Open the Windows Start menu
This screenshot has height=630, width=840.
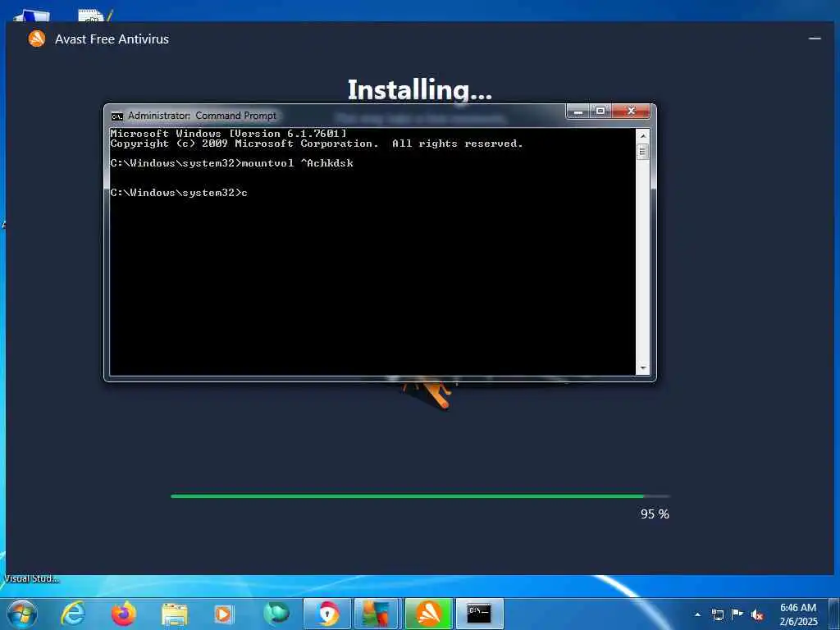(x=22, y=614)
